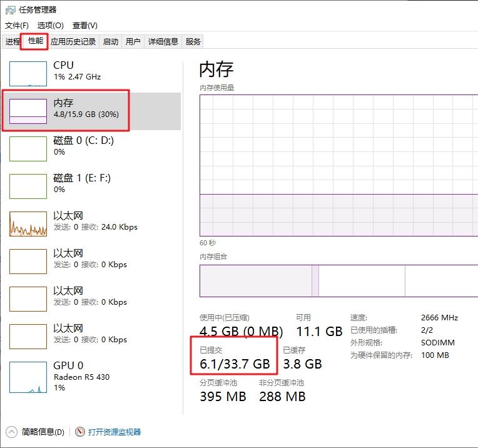The image size is (478, 448).
Task: Select the 以太网 graph receiving 24.0 Kbps
Action: pos(28,224)
